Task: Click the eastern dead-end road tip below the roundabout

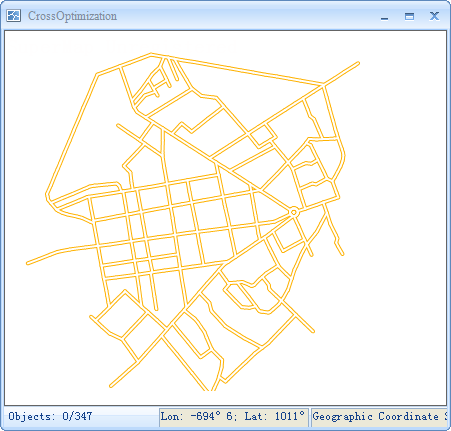Action: pos(342,254)
